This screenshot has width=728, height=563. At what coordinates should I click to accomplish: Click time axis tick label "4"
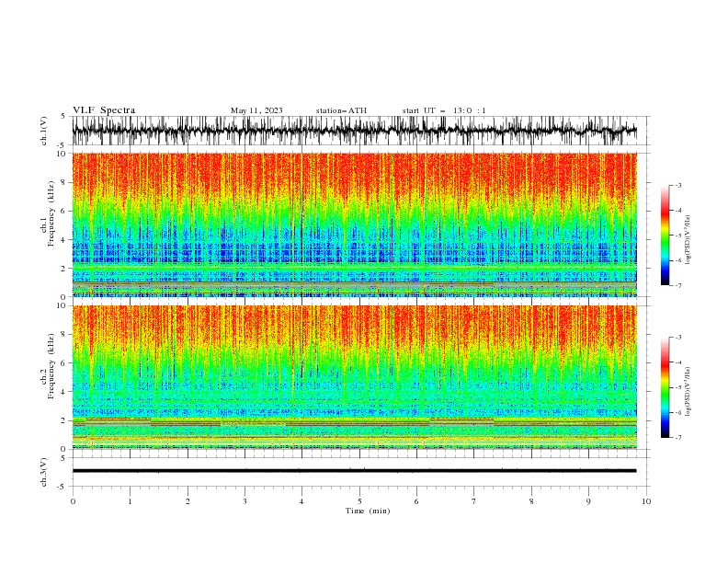click(302, 501)
